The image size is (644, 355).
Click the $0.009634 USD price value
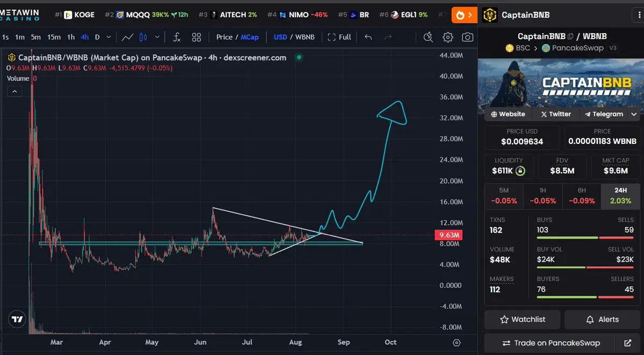(x=522, y=142)
